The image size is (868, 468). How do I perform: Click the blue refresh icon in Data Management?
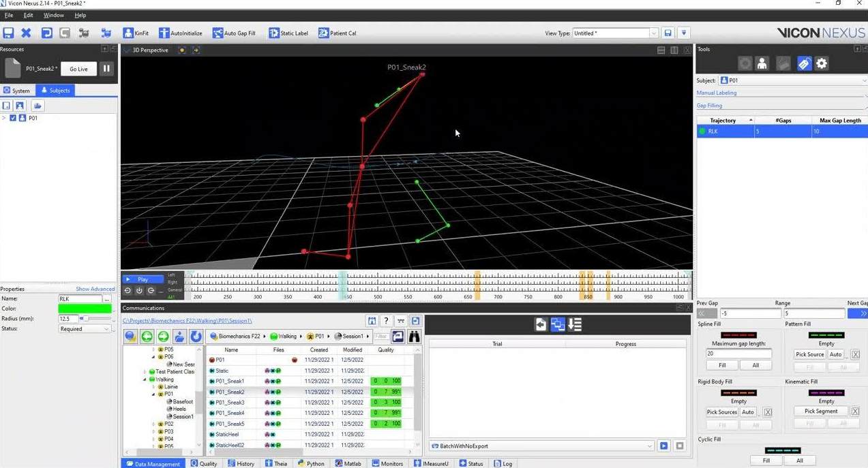196,337
